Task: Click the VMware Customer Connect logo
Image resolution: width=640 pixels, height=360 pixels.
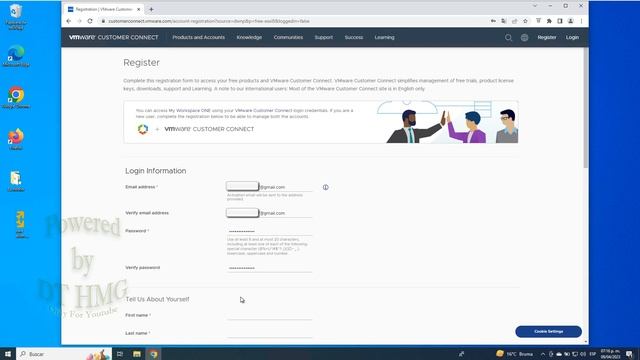Action: pyautogui.click(x=113, y=37)
